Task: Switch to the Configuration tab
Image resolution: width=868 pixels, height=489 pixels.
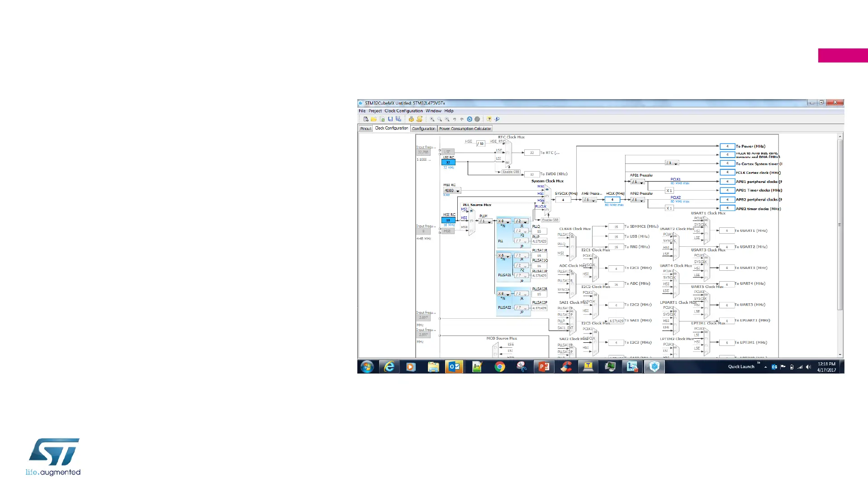Action: point(424,129)
